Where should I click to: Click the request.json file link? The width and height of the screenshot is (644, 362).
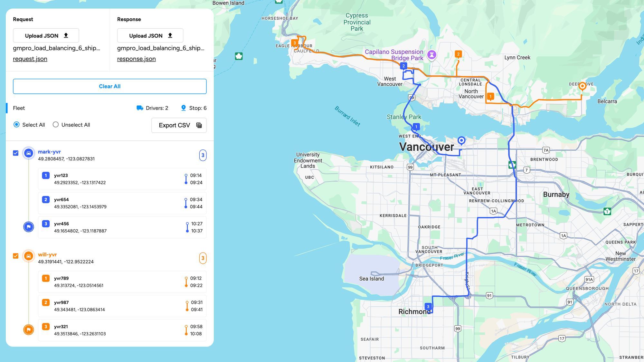pyautogui.click(x=30, y=59)
